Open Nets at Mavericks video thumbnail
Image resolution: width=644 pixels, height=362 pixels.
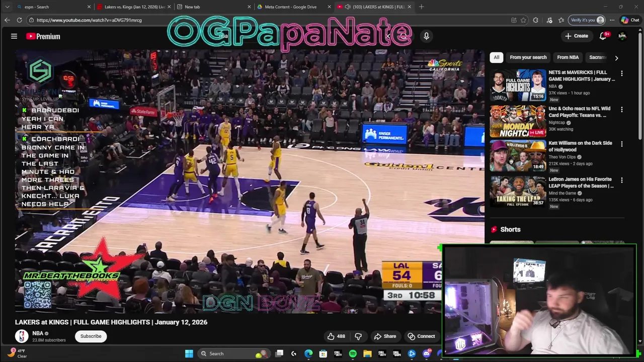[518, 84]
